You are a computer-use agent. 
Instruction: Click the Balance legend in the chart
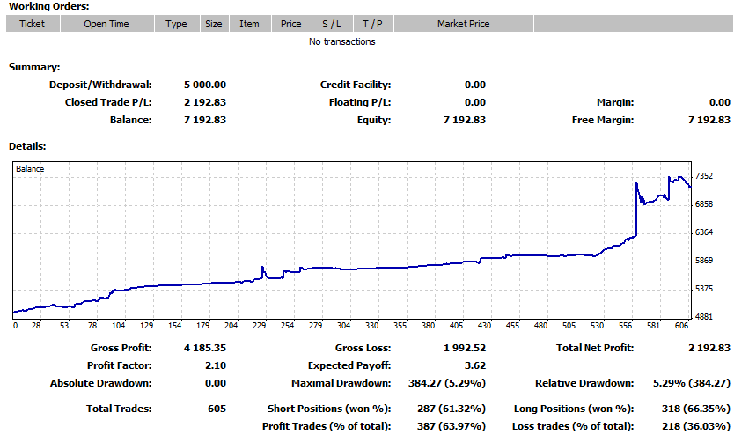[30, 170]
